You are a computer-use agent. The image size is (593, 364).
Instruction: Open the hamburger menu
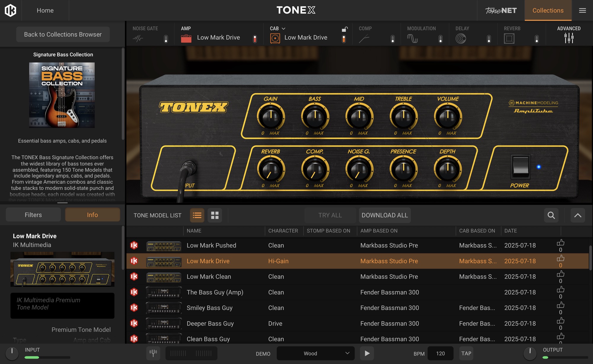[x=582, y=10]
